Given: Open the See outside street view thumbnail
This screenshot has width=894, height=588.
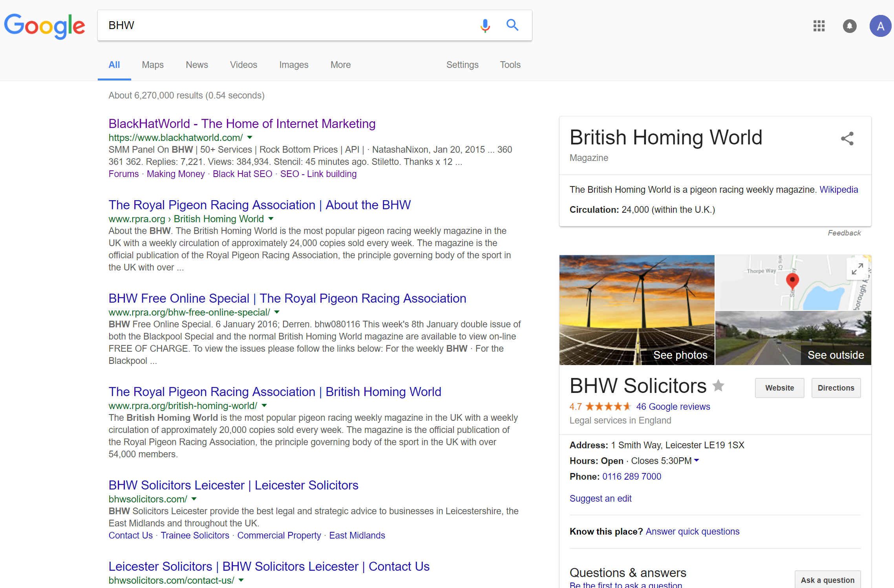Looking at the screenshot, I should [793, 338].
